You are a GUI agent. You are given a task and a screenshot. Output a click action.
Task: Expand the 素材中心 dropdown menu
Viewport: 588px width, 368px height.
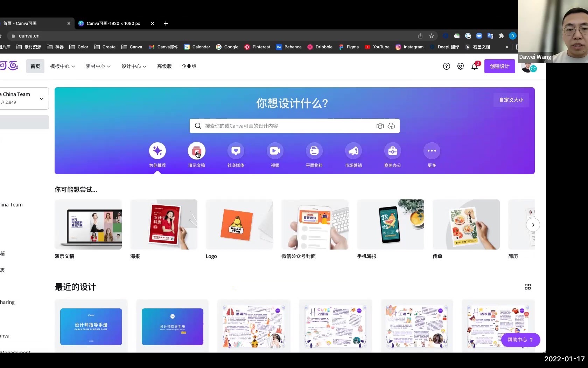[x=98, y=66]
